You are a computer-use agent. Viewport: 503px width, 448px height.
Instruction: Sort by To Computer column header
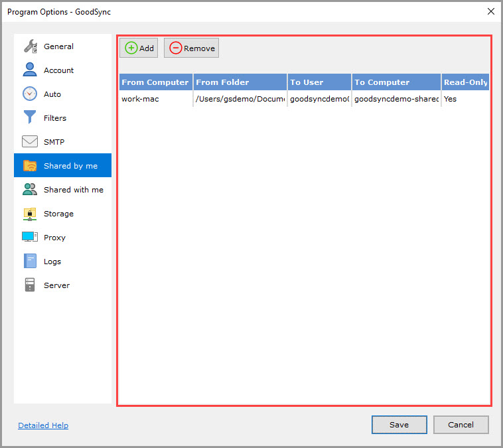click(x=396, y=82)
